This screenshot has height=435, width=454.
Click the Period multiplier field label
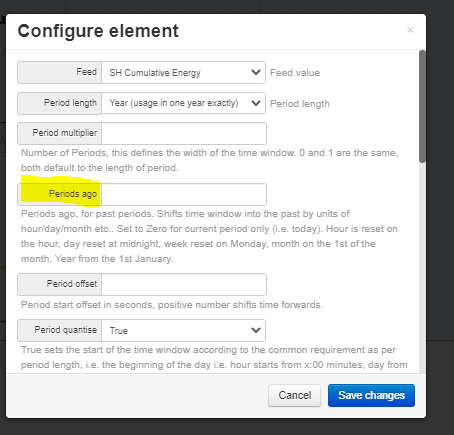tap(60, 133)
